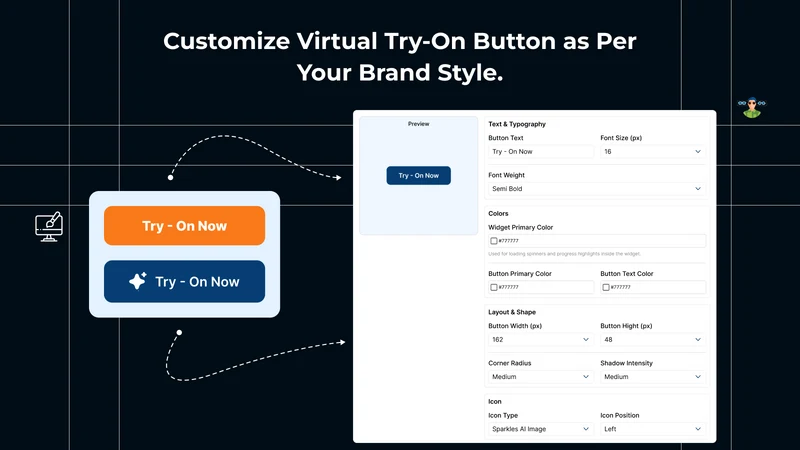Screen dimensions: 800x450
Task: Click the Button Width (px) label
Action: pyautogui.click(x=515, y=326)
